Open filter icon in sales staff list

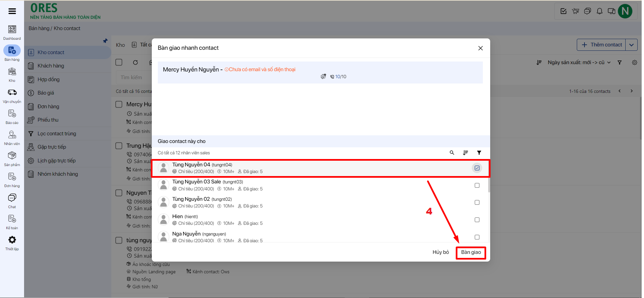click(479, 153)
